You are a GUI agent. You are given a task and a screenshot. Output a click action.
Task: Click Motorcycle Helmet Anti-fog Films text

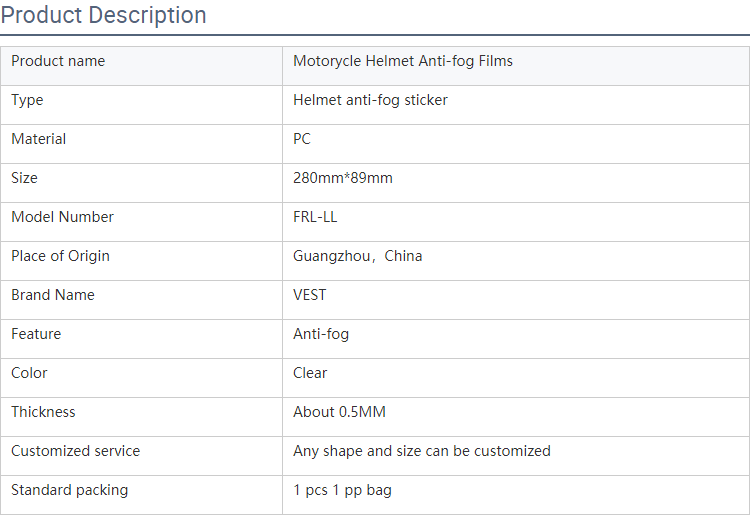pyautogui.click(x=403, y=61)
